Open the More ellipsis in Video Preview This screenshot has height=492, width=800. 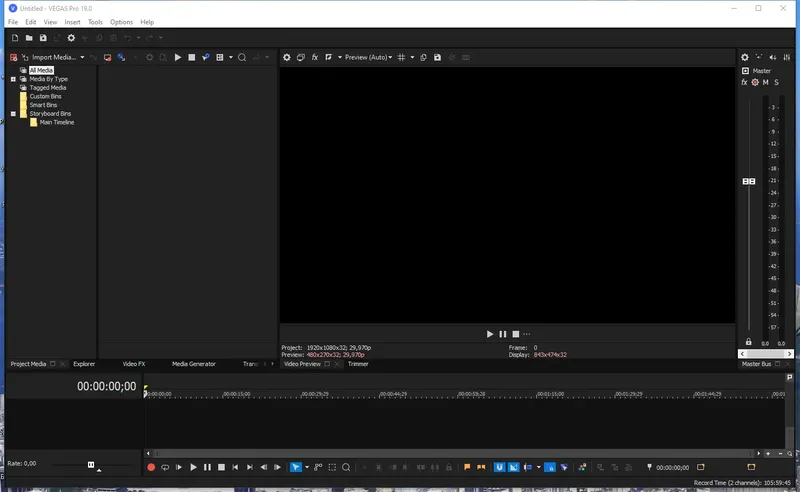pos(527,334)
